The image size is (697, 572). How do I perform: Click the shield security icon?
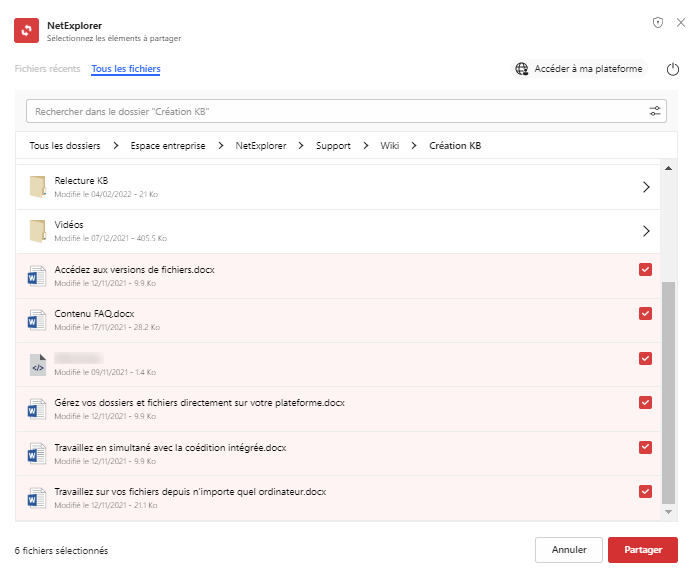click(x=657, y=22)
